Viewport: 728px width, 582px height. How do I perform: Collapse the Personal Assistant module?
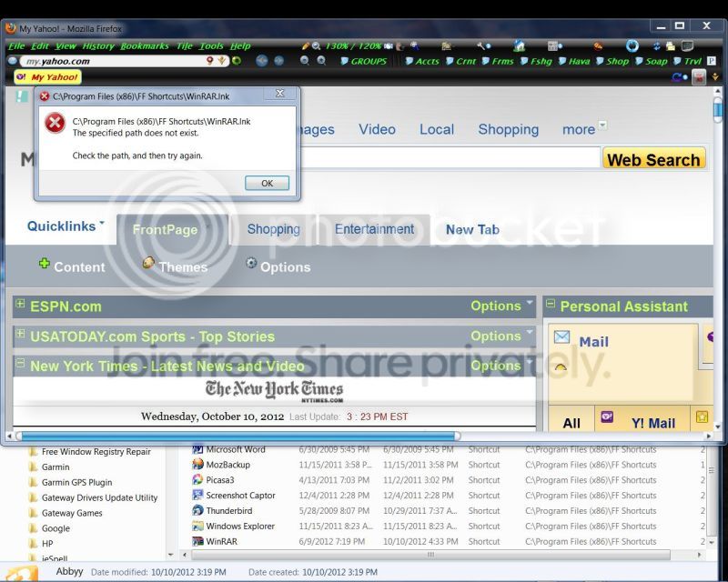click(551, 304)
